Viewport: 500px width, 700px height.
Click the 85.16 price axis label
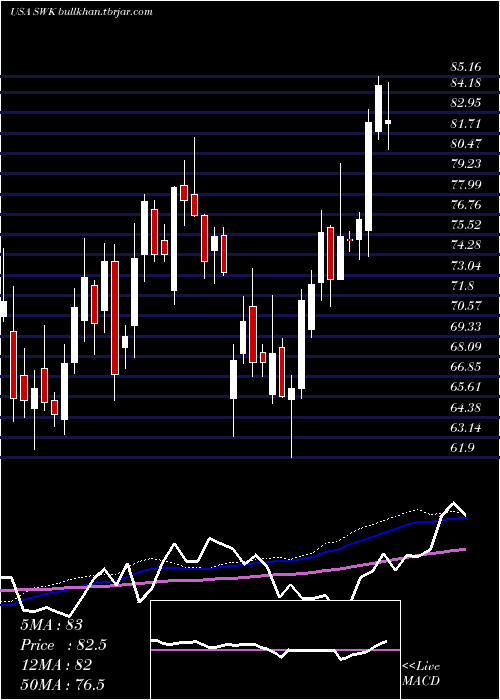tap(466, 67)
